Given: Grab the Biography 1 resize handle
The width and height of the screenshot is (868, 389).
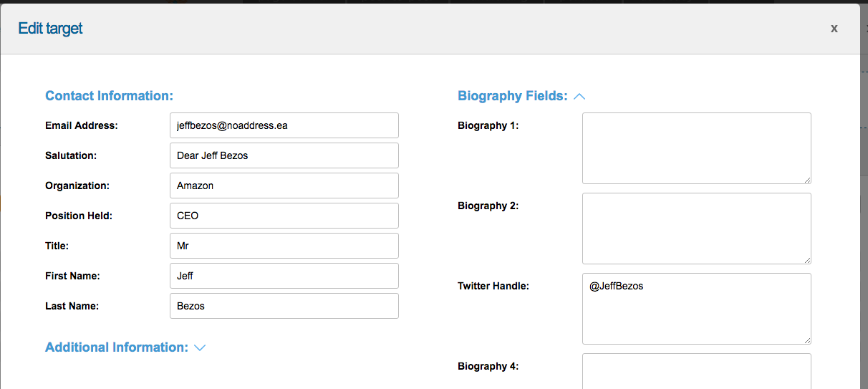Looking at the screenshot, I should tap(807, 180).
